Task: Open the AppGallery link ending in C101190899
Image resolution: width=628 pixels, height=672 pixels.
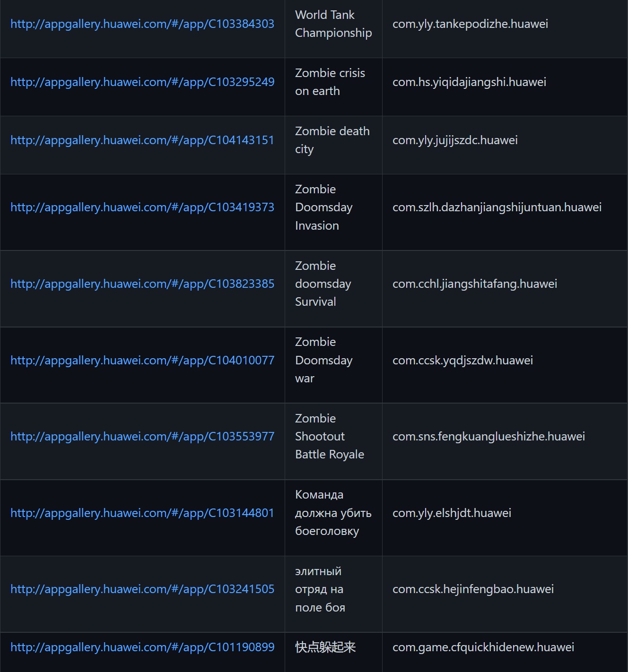Action: [142, 647]
